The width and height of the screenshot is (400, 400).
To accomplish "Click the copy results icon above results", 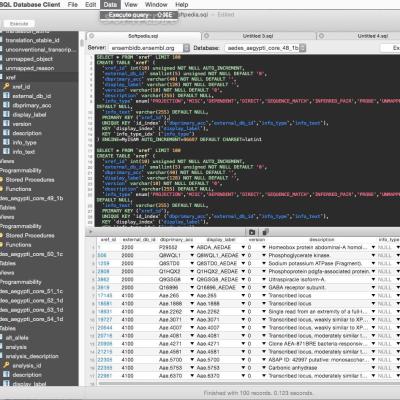I will [x=265, y=232].
